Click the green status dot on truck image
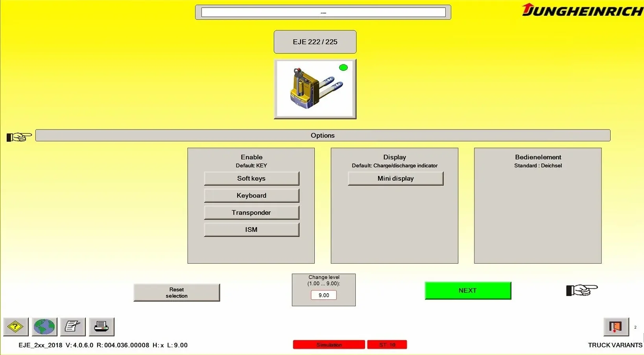644x355 pixels. pyautogui.click(x=343, y=68)
